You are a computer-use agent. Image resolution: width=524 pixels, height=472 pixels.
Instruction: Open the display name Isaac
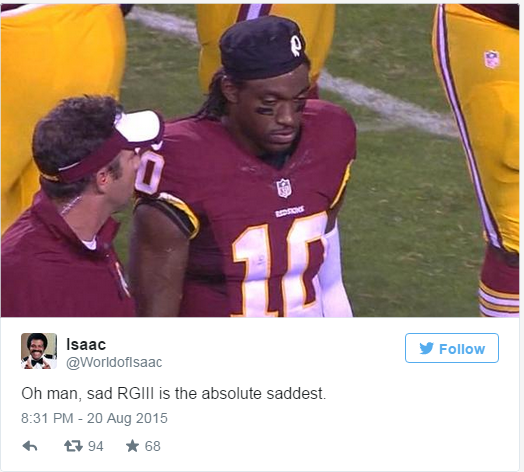coord(86,344)
